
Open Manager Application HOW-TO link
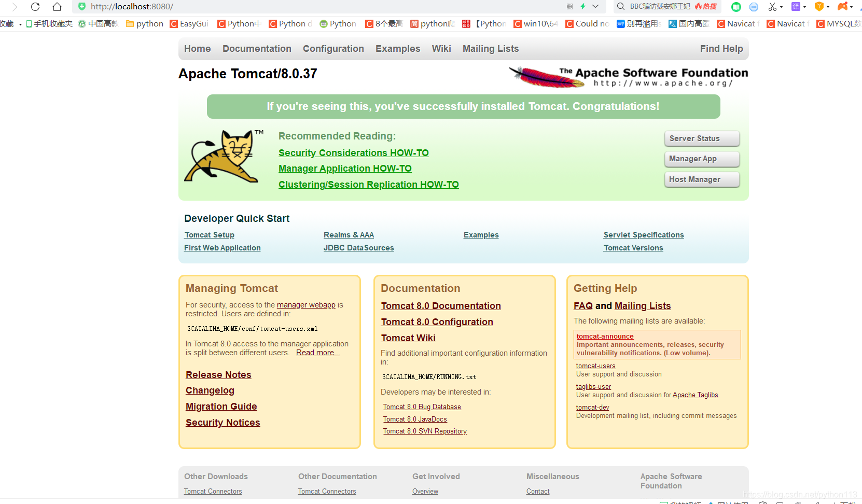[x=345, y=169]
